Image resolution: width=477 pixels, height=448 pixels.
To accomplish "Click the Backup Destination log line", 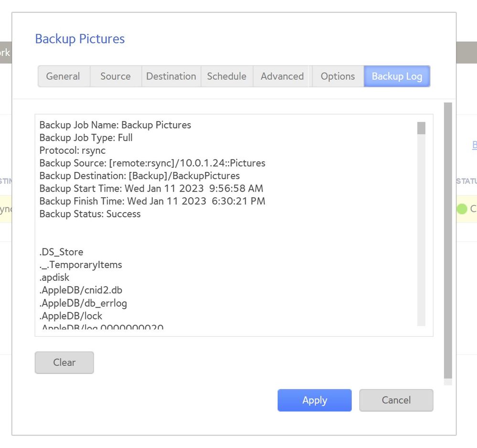I will (x=139, y=176).
